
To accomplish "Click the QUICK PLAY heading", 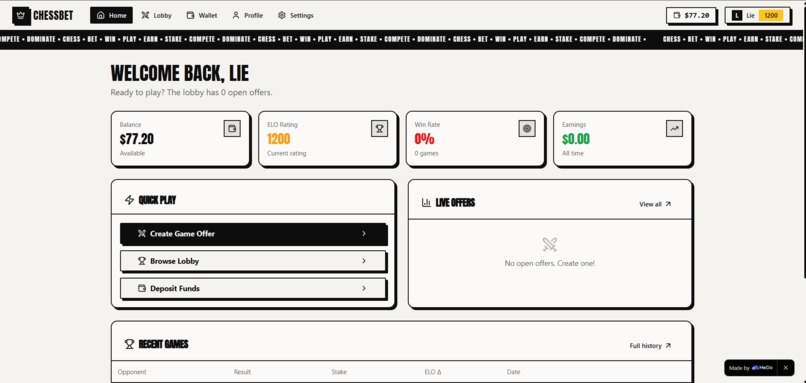I will pyautogui.click(x=157, y=200).
